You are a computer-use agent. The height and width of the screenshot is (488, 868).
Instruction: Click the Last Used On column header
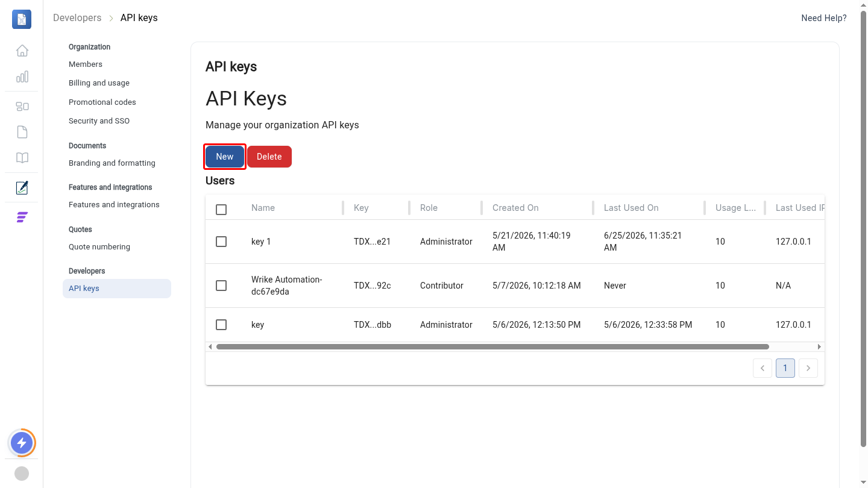[631, 208]
